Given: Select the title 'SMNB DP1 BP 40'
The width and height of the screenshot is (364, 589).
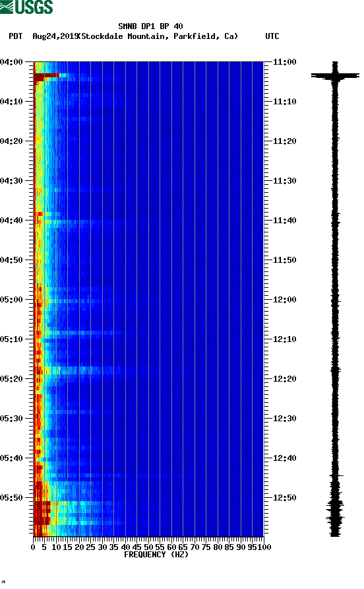Looking at the screenshot, I should pos(150,26).
